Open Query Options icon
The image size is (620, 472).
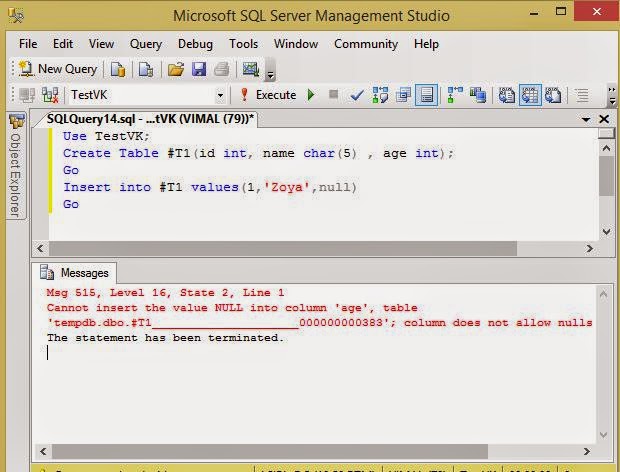(403, 95)
